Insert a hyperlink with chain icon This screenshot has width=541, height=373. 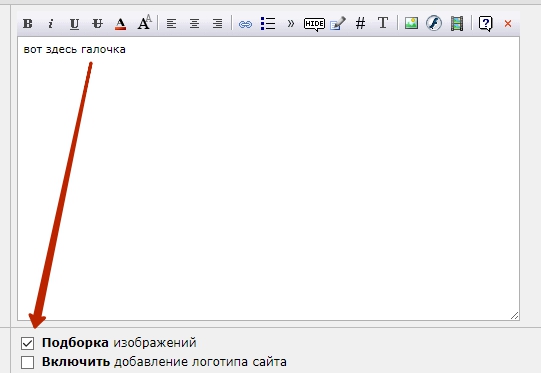pos(245,24)
